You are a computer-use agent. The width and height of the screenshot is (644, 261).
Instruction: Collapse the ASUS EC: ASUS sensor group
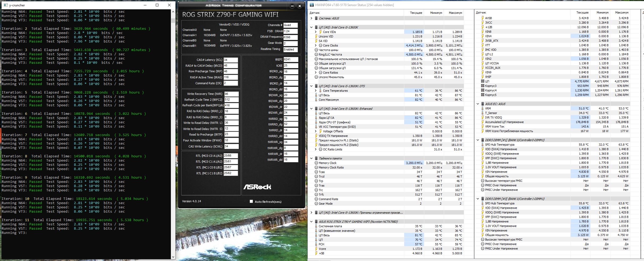pyautogui.click(x=478, y=104)
